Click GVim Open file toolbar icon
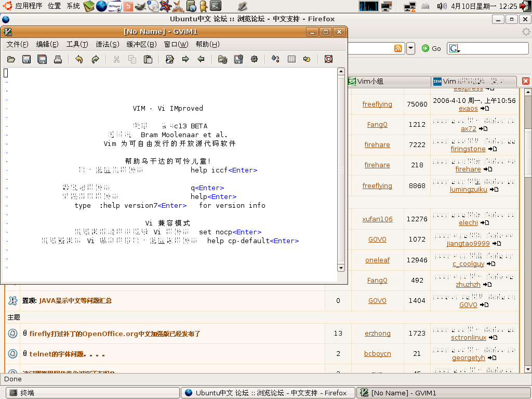 [11, 59]
